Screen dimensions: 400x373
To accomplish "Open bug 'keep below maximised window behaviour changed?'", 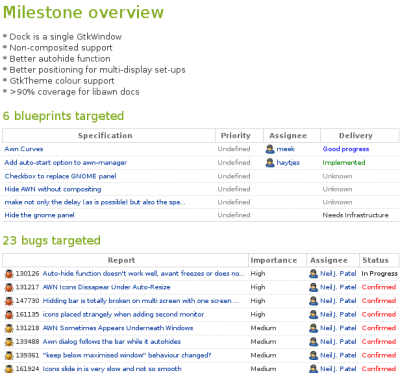I will [127, 356].
